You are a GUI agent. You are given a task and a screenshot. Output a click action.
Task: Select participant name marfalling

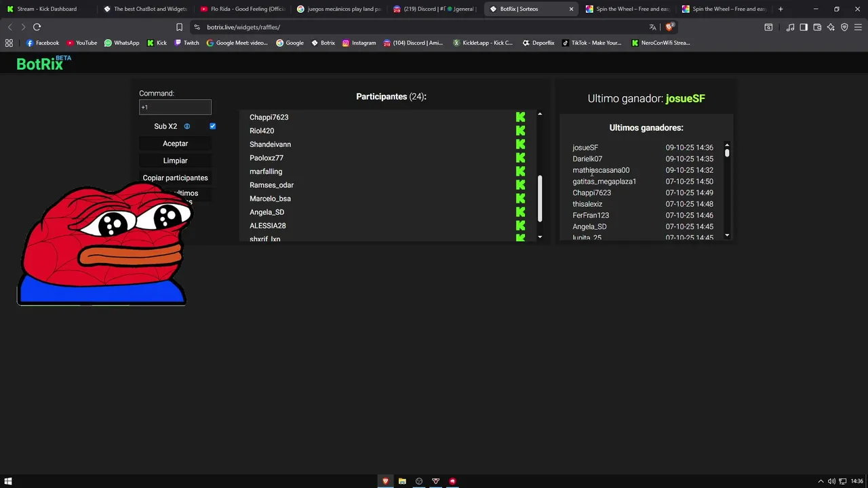click(266, 171)
